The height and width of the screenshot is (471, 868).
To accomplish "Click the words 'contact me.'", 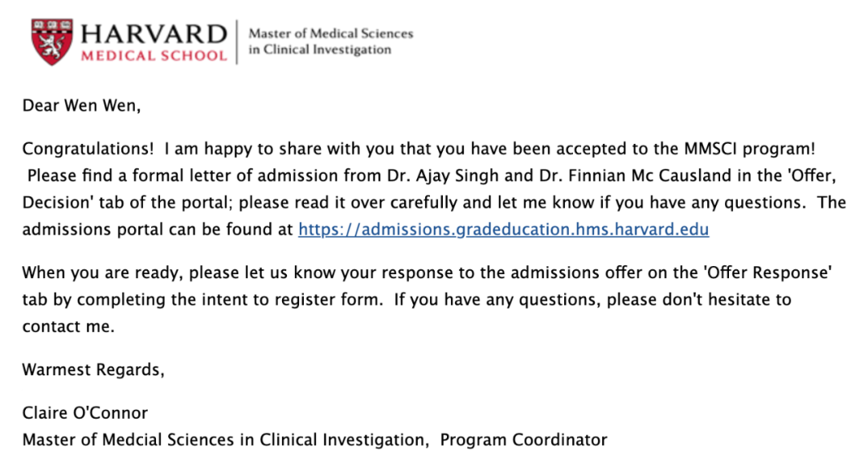I will point(68,326).
